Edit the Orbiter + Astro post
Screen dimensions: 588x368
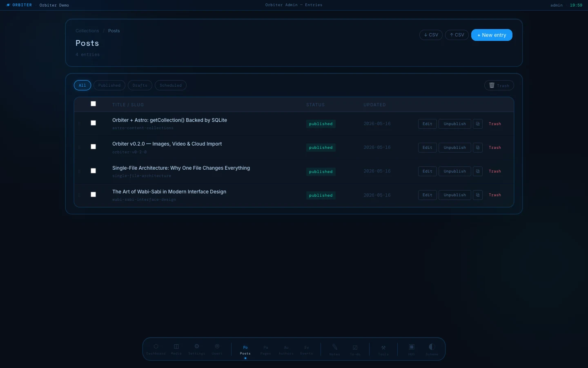428,124
